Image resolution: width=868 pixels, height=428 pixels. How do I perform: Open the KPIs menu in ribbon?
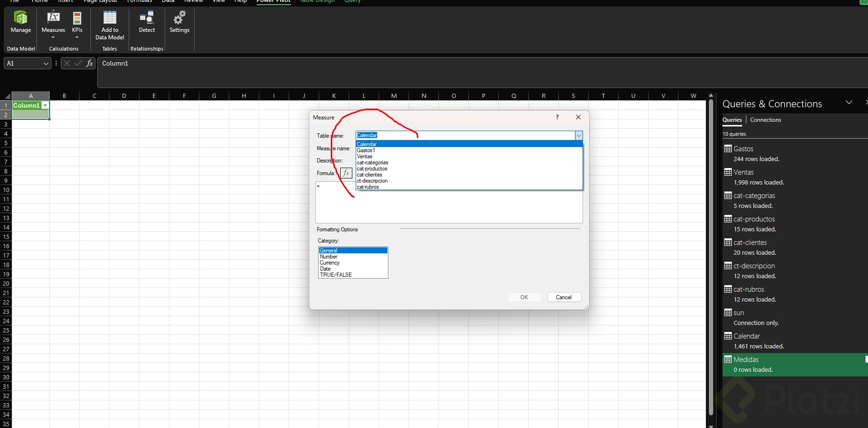click(x=77, y=24)
